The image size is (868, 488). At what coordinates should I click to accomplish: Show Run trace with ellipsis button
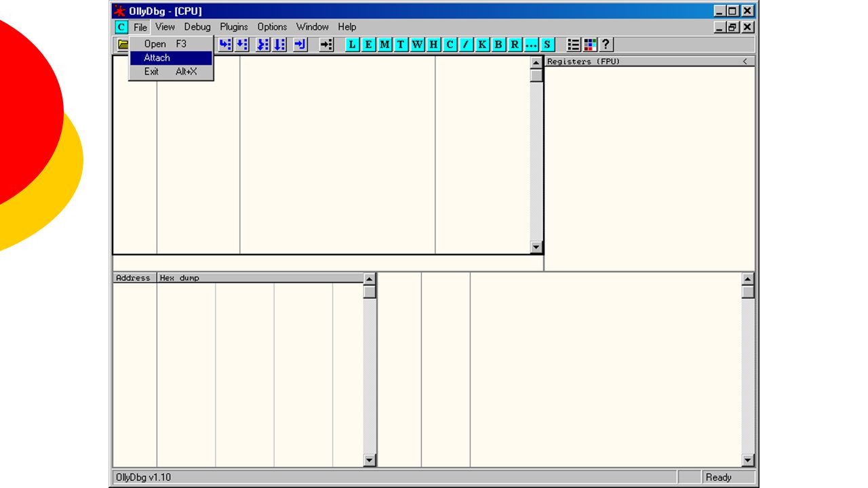(x=531, y=45)
